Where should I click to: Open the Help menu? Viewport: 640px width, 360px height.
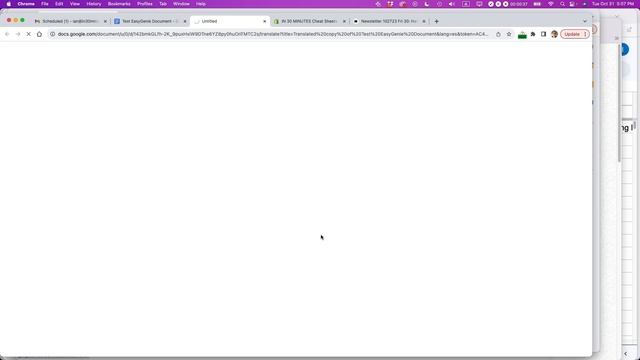(201, 4)
